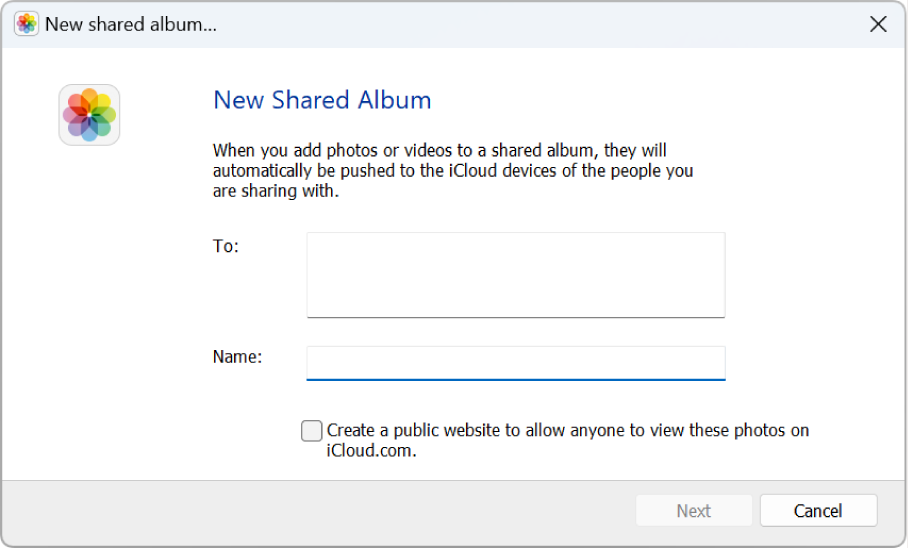Click the small Photos icon in title bar
The image size is (908, 548).
click(x=27, y=24)
